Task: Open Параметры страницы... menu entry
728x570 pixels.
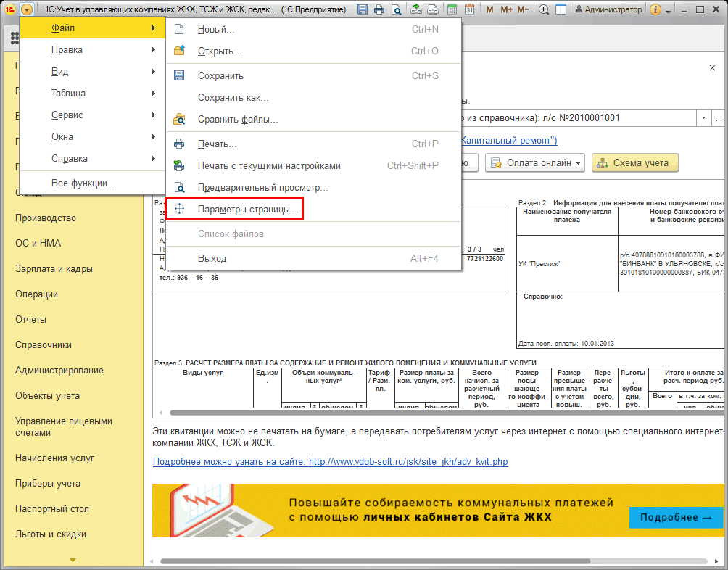Action: coord(313,210)
